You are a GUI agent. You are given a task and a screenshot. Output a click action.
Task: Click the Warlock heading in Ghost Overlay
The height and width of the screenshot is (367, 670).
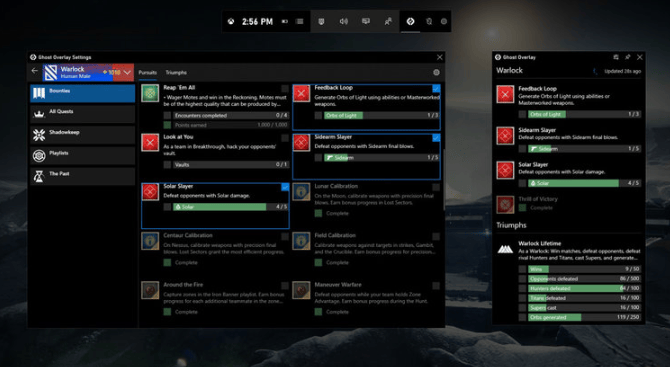pyautogui.click(x=509, y=70)
